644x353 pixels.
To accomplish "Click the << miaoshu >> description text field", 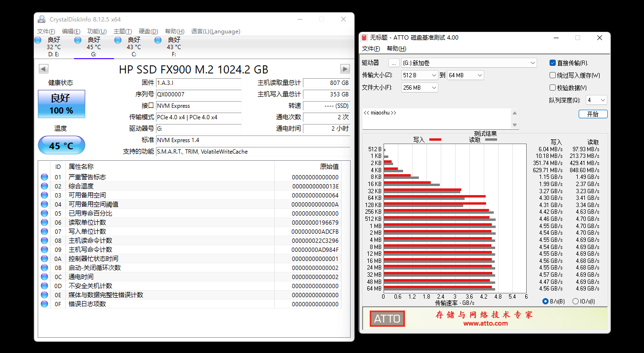I will tap(436, 119).
